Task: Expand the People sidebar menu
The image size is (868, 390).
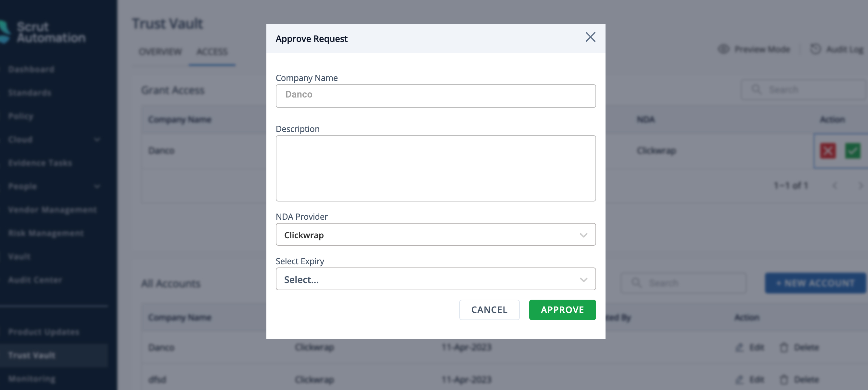Action: point(97,187)
